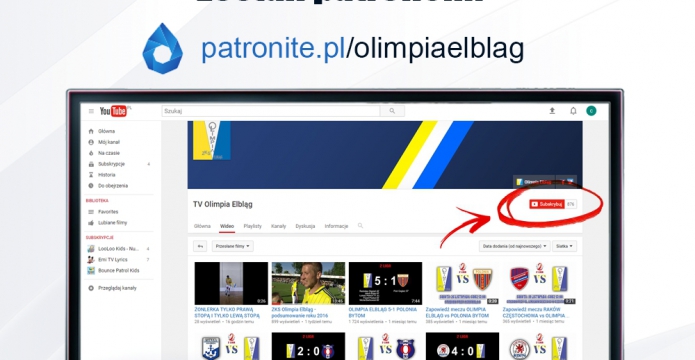Switch to the channel Główna tab
Viewport: 695px width, 360px height.
[202, 226]
